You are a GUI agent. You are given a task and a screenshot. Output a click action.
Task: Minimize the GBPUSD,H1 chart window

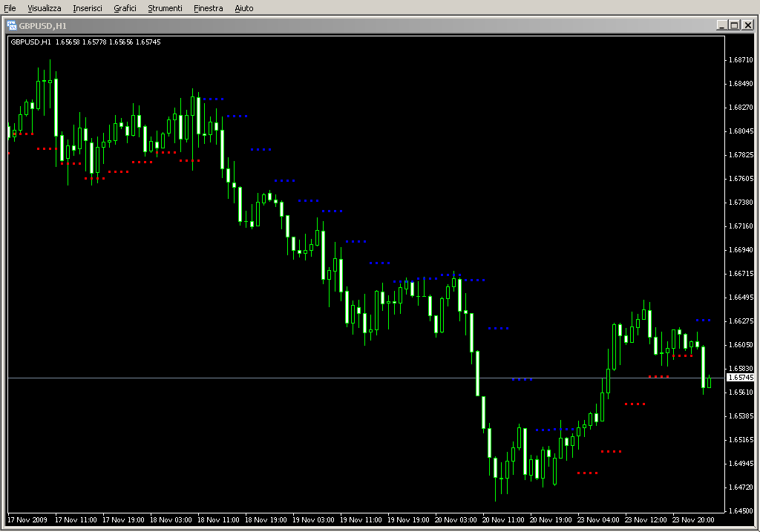pyautogui.click(x=721, y=25)
